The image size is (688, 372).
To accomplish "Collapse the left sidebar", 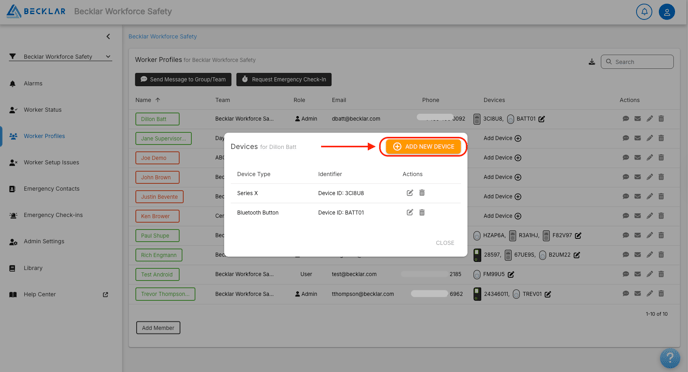I will [108, 36].
